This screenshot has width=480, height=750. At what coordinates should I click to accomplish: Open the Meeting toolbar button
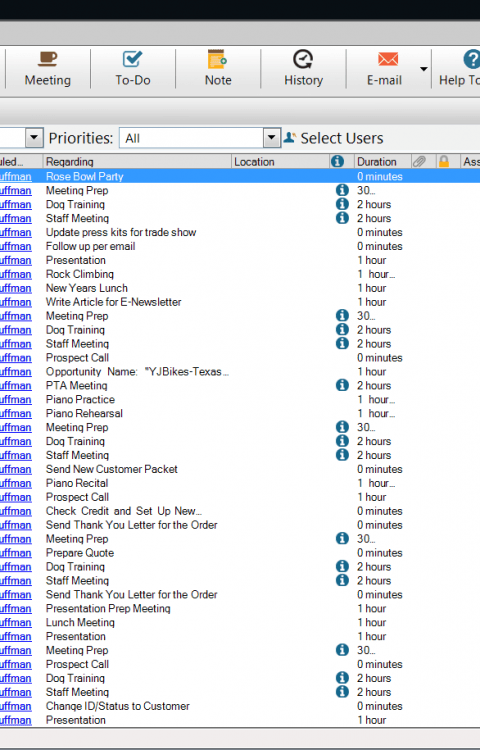[x=47, y=69]
